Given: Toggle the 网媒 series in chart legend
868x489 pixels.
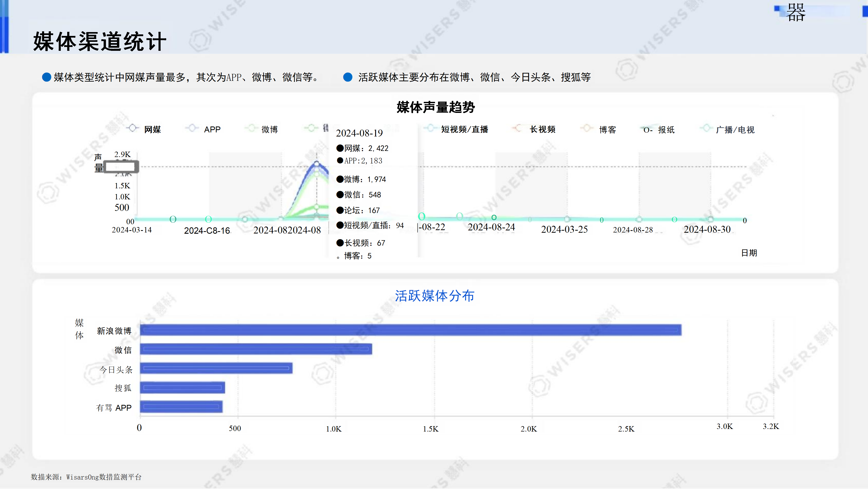Looking at the screenshot, I should (144, 129).
